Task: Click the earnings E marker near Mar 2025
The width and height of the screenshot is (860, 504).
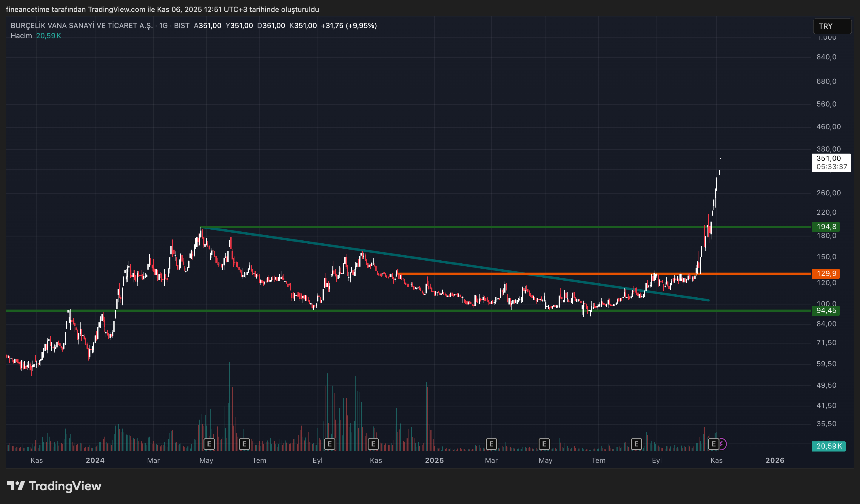Action: pos(491,444)
